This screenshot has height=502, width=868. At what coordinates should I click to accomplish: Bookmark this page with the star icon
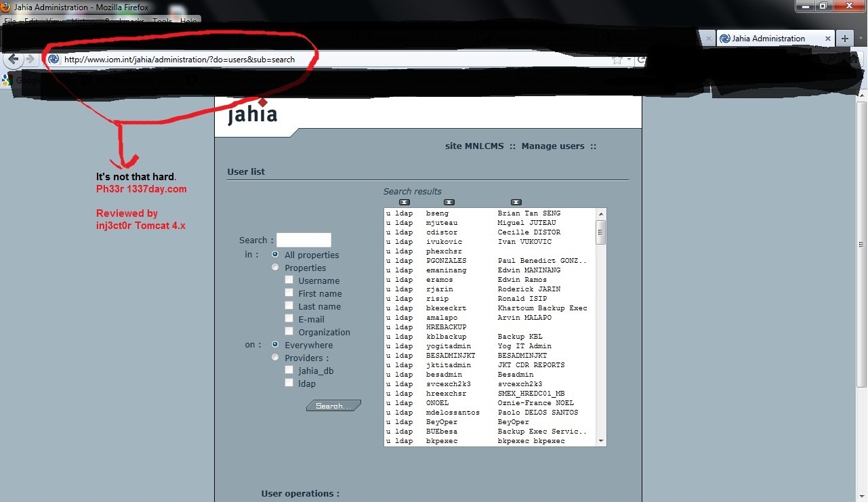[x=617, y=60]
